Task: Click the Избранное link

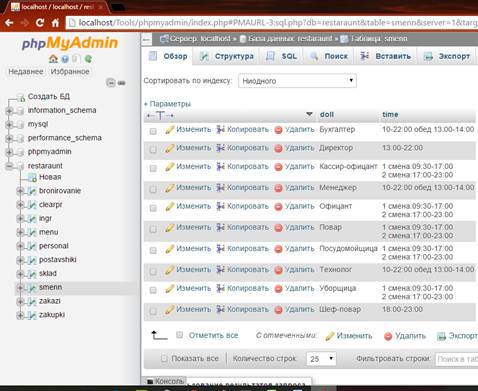Action: 70,72
